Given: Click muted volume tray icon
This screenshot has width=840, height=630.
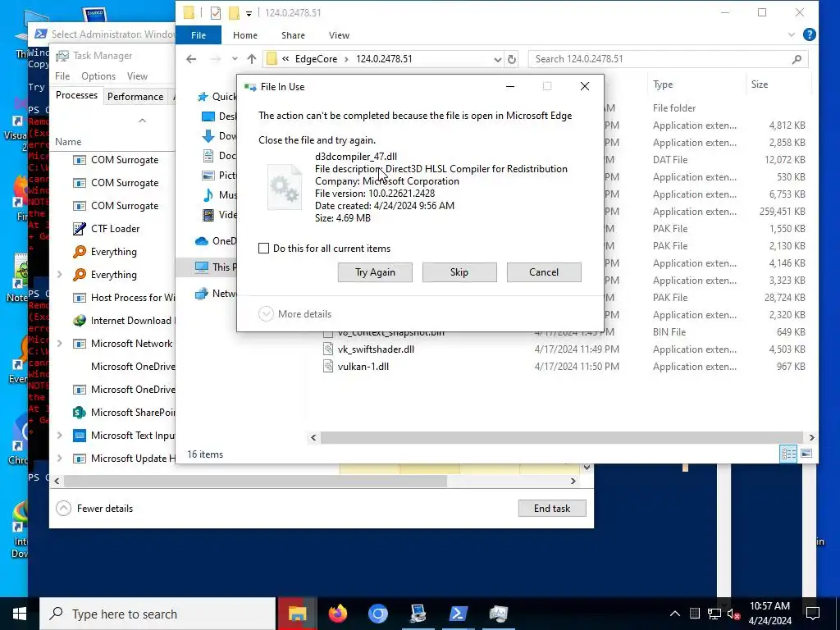Looking at the screenshot, I should (733, 614).
